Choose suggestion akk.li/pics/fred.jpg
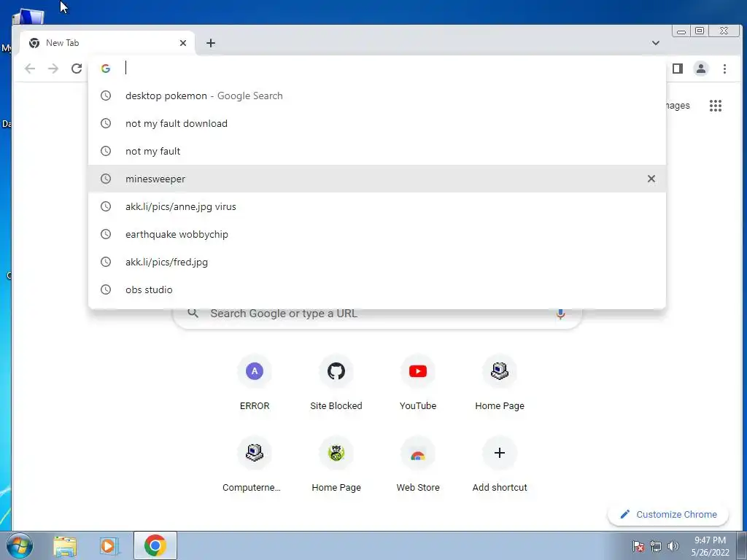Viewport: 747px width, 560px height. (x=377, y=262)
